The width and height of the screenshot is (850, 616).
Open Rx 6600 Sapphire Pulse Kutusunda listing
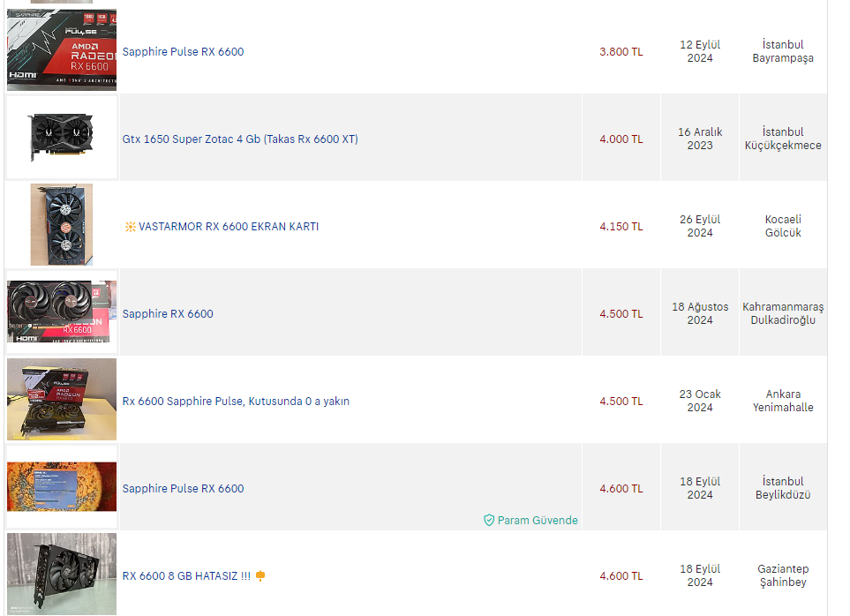point(236,402)
